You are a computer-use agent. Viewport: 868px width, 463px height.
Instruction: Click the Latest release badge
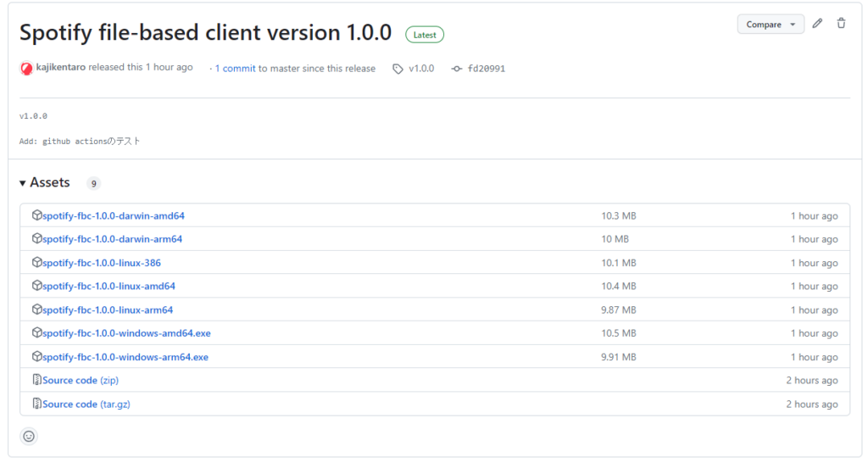(x=425, y=35)
